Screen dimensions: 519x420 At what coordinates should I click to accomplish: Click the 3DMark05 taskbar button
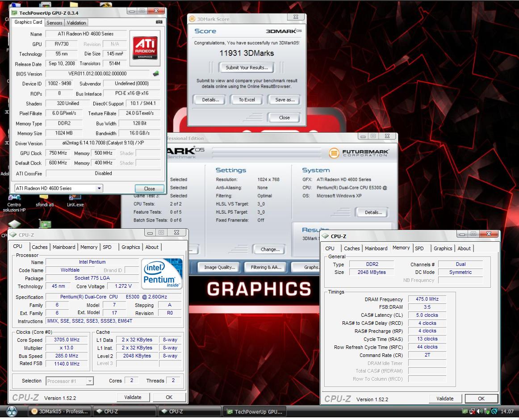[59, 412]
